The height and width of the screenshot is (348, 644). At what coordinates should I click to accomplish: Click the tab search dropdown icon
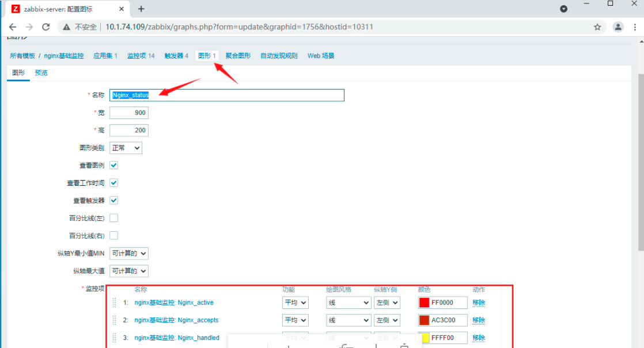[x=563, y=9]
